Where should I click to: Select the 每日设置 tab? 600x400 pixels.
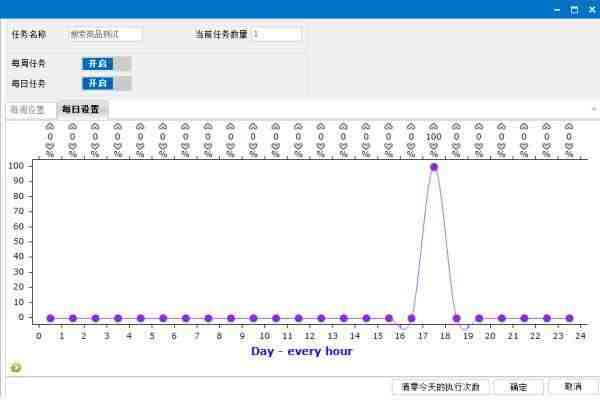80,110
